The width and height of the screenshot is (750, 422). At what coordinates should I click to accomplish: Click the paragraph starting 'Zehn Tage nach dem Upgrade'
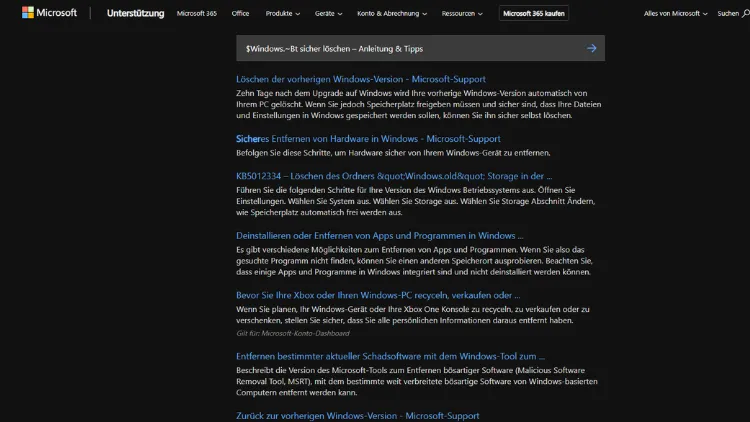tap(419, 104)
